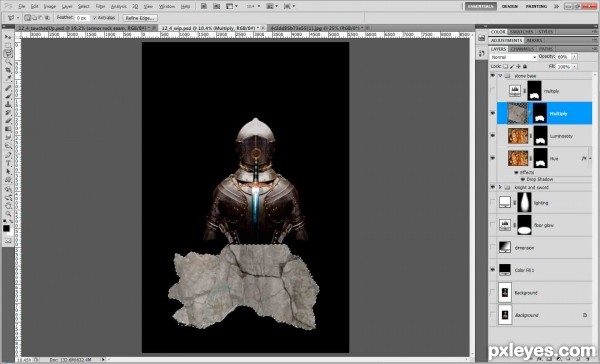Click the Feather input field

(x=82, y=18)
